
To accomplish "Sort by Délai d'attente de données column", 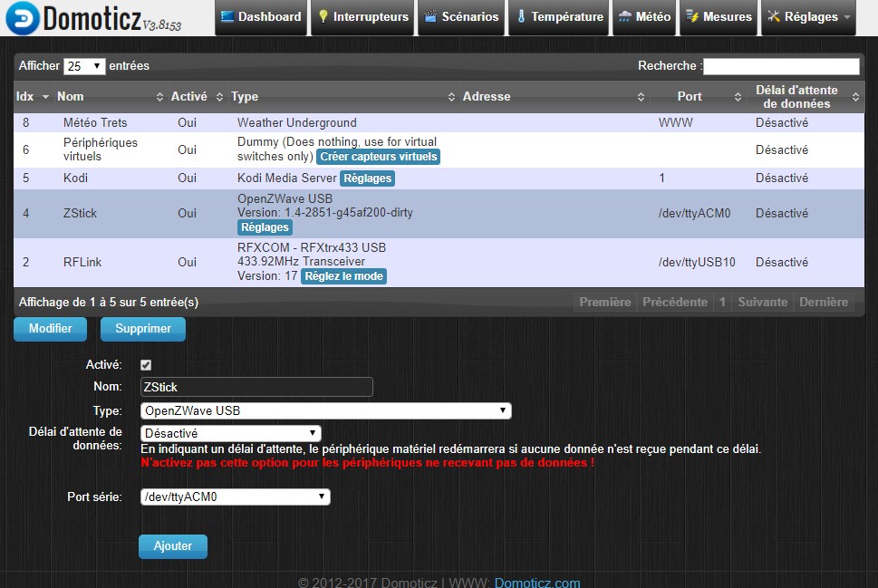I will [806, 97].
